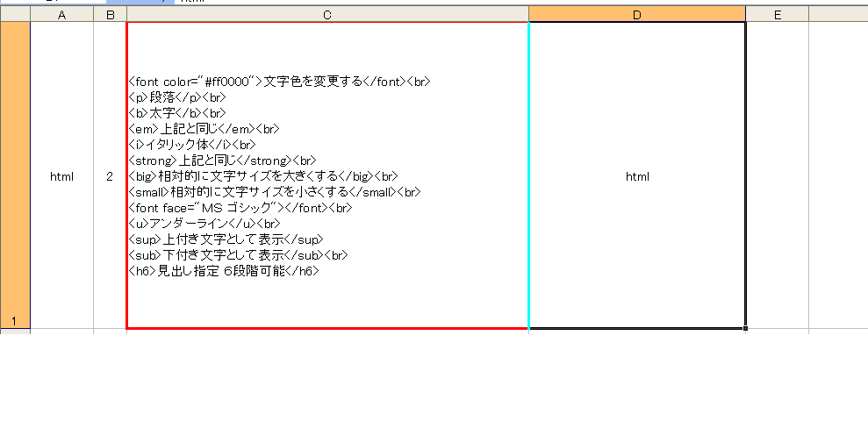Click active cell D1 with html text
Image resolution: width=868 pixels, height=421 pixels.
point(637,176)
